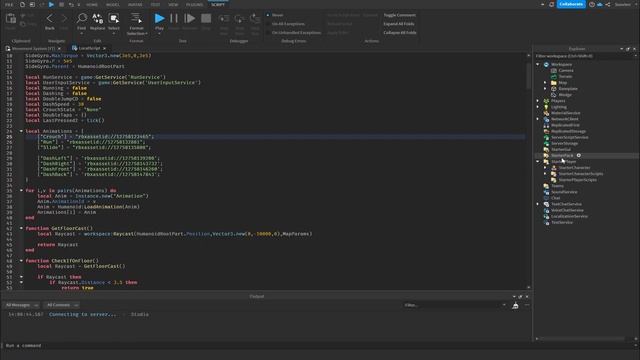Expand the StarterCharacter node
640x360 pixels.
[x=545, y=168]
